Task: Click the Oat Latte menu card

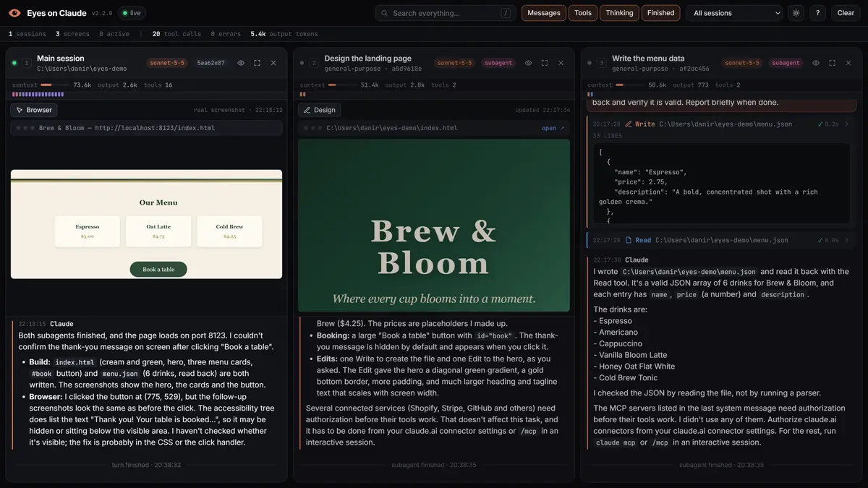Action: point(158,231)
